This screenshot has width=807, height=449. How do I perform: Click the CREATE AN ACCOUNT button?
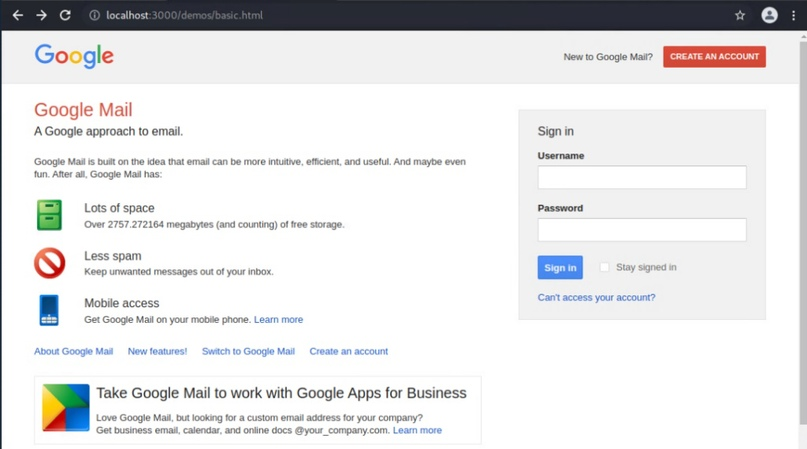(714, 57)
